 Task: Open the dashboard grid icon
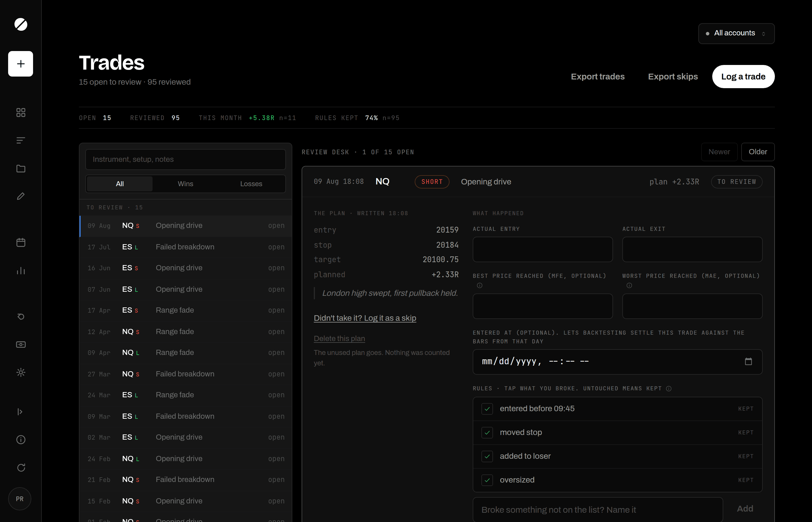[x=21, y=113]
